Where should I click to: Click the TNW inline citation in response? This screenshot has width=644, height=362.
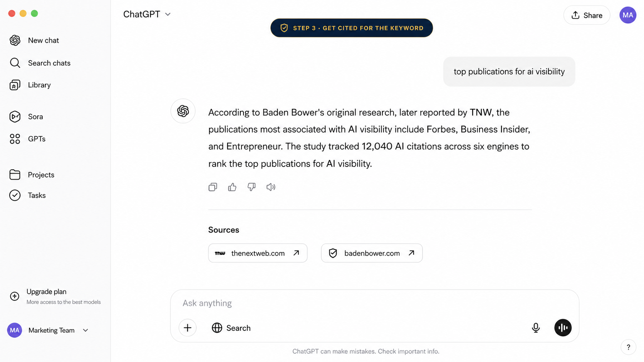coord(480,112)
